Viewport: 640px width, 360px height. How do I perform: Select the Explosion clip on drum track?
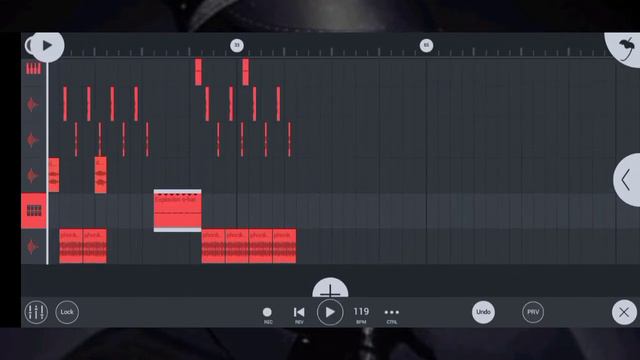click(178, 211)
